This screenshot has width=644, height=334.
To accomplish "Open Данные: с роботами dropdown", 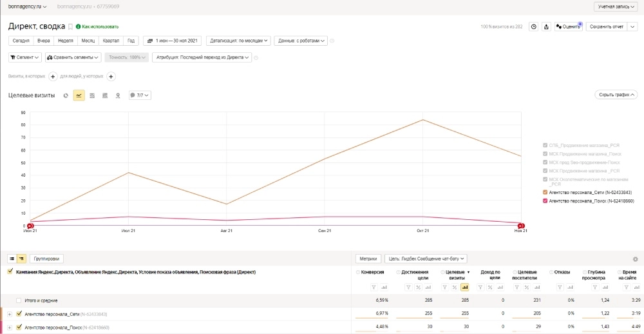I will click(x=301, y=41).
